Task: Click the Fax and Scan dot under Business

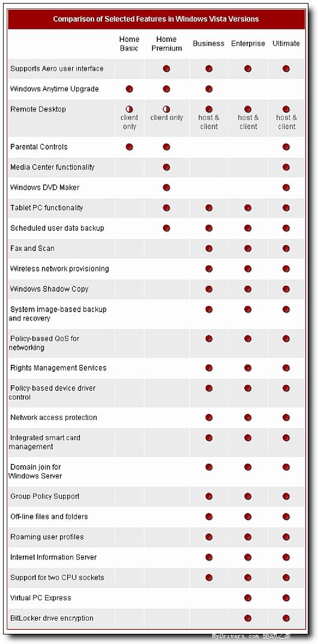Action: (209, 249)
